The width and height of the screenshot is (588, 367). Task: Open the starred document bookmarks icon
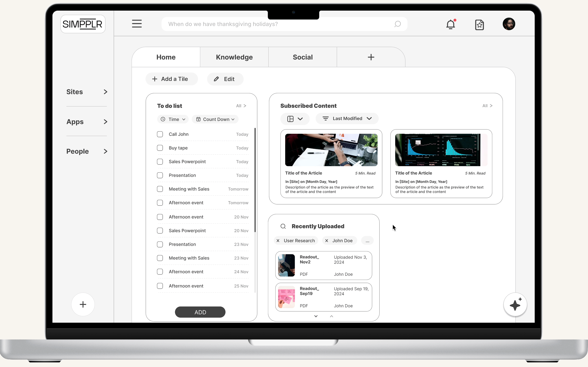click(x=479, y=25)
